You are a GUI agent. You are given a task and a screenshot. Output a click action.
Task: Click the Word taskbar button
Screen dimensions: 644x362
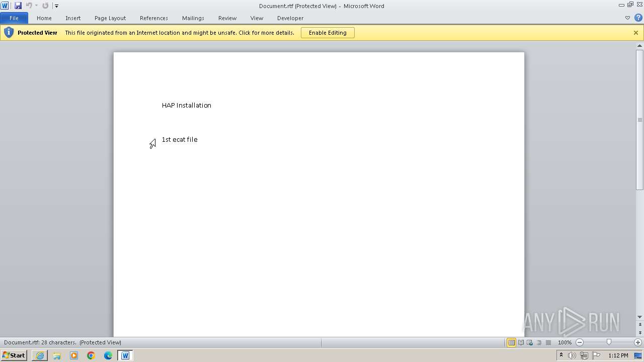pyautogui.click(x=125, y=355)
